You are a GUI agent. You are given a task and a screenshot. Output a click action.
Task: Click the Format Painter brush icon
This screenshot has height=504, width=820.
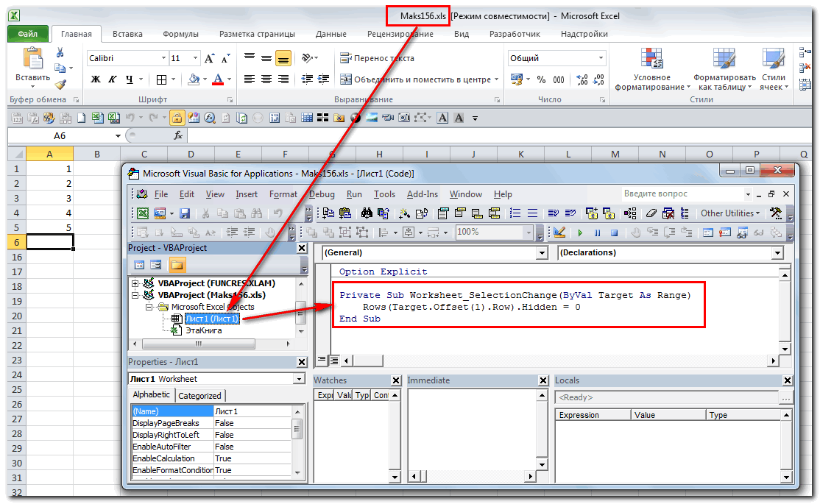[x=60, y=84]
